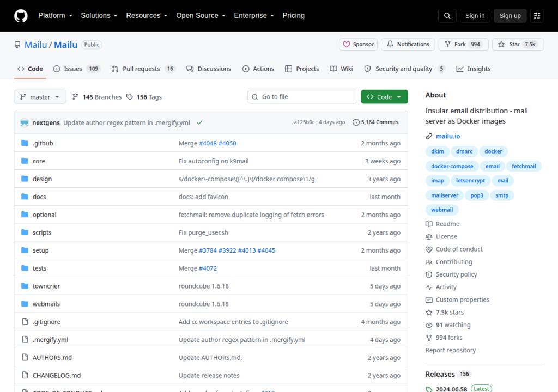The height and width of the screenshot is (392, 558).
Task: Click the file icon next to AUTHORS.md
Action: click(25, 357)
